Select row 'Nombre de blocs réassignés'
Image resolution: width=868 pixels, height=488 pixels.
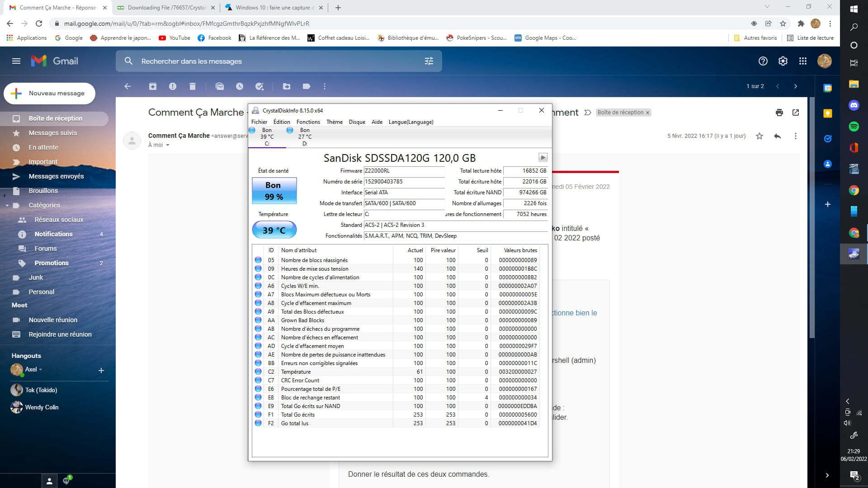click(x=396, y=260)
